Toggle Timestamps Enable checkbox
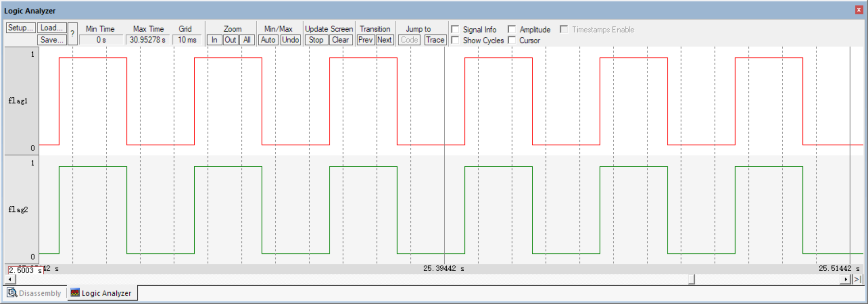The height and width of the screenshot is (304, 868). (x=564, y=29)
